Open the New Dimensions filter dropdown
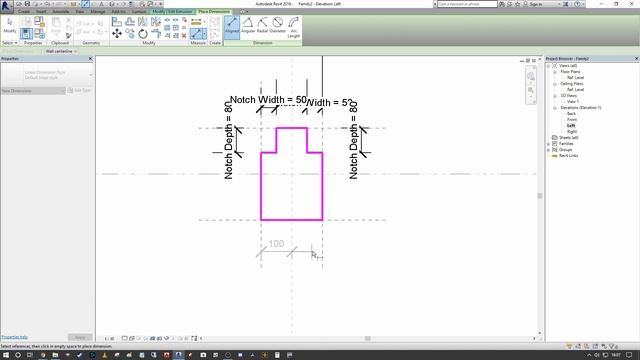The image size is (640, 360). (33, 91)
